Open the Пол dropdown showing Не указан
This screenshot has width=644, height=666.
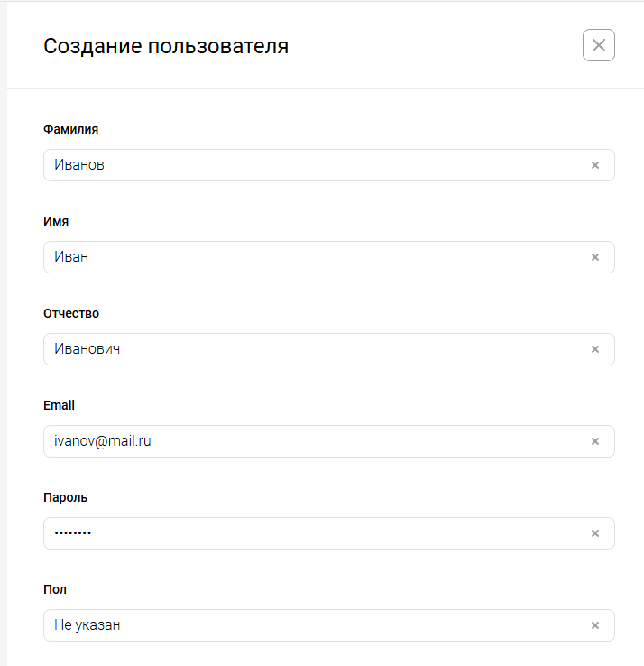307,625
